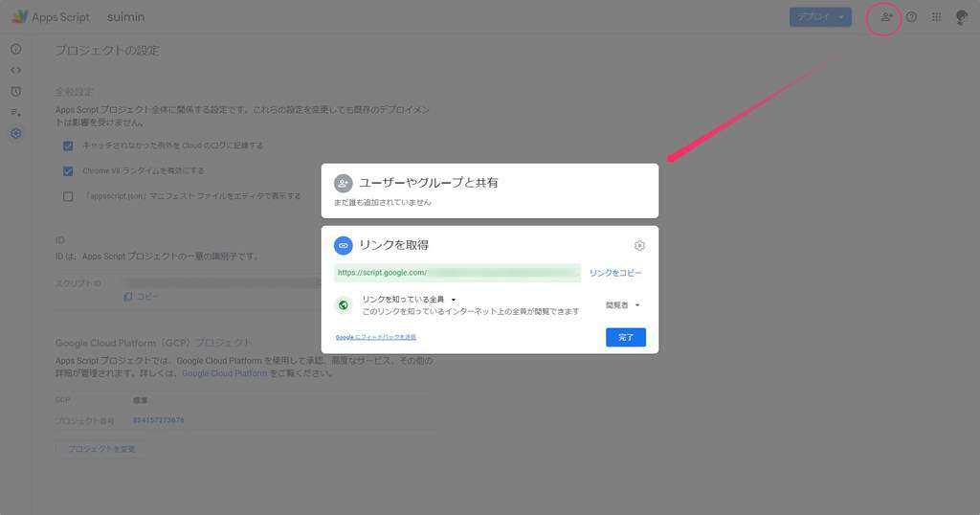Screen dimensions: 980x515
Task: Expand the リンクを知っている全員 access dropdown
Action: [x=410, y=300]
